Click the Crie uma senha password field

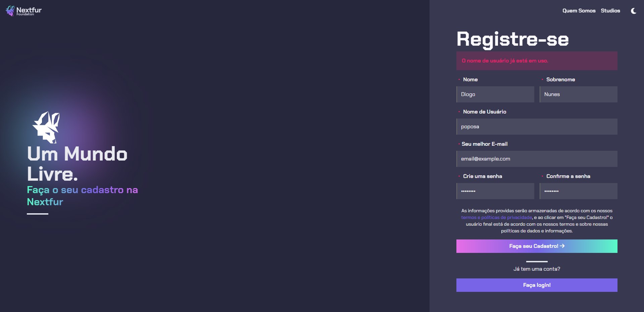[x=495, y=191]
